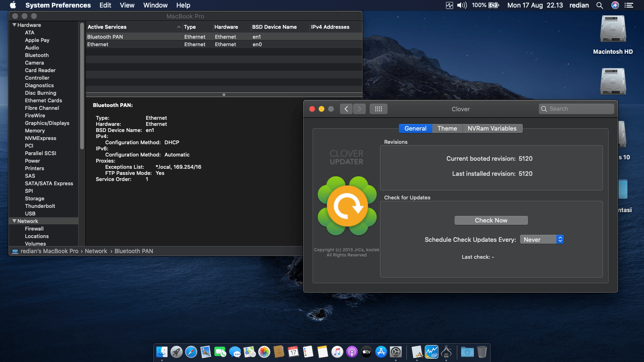
Task: Select Storage in the sidebar
Action: [x=34, y=198]
